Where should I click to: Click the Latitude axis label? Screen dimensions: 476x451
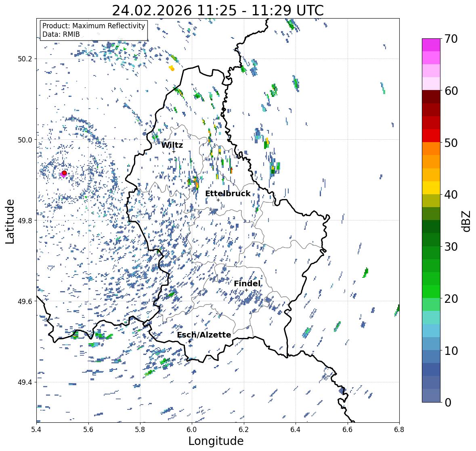click(x=10, y=222)
